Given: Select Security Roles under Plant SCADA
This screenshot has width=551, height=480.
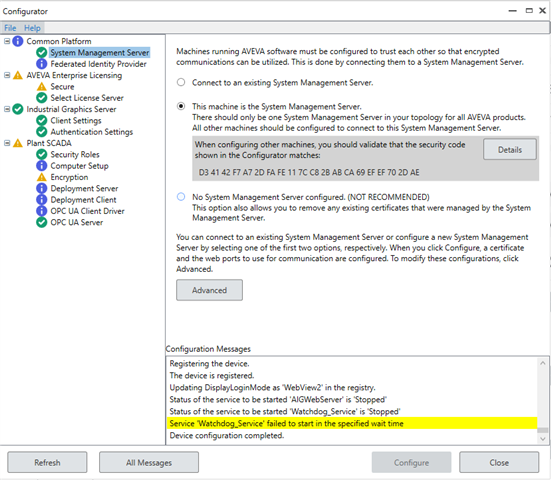Looking at the screenshot, I should point(75,154).
